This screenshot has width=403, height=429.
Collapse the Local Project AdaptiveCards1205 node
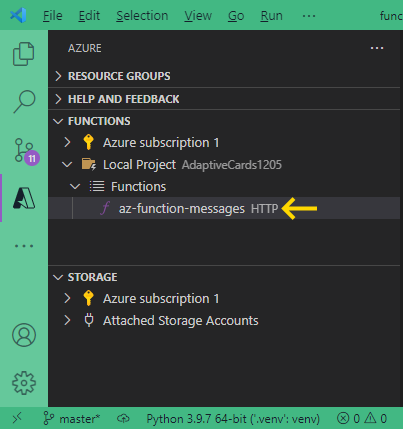click(x=67, y=164)
